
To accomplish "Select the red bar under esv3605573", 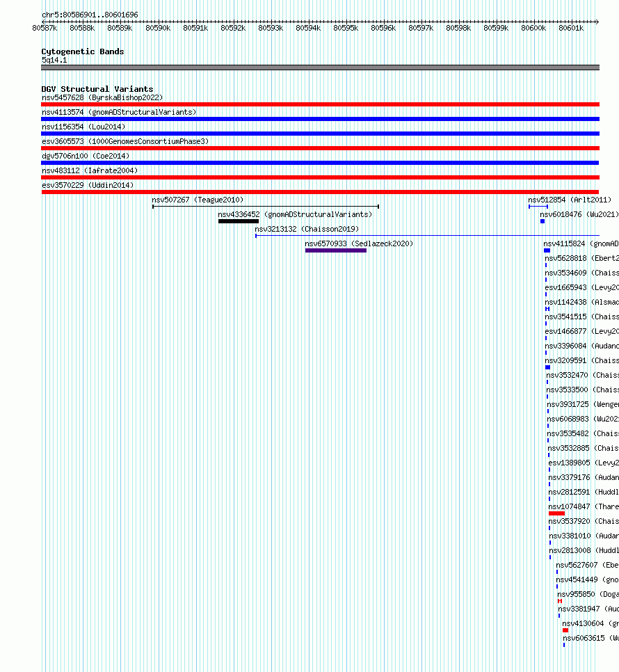I will pyautogui.click(x=321, y=148).
